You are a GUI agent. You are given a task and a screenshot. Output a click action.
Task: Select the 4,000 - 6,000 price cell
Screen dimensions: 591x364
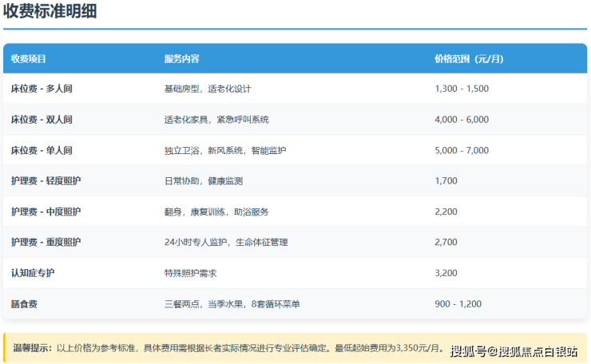point(462,120)
